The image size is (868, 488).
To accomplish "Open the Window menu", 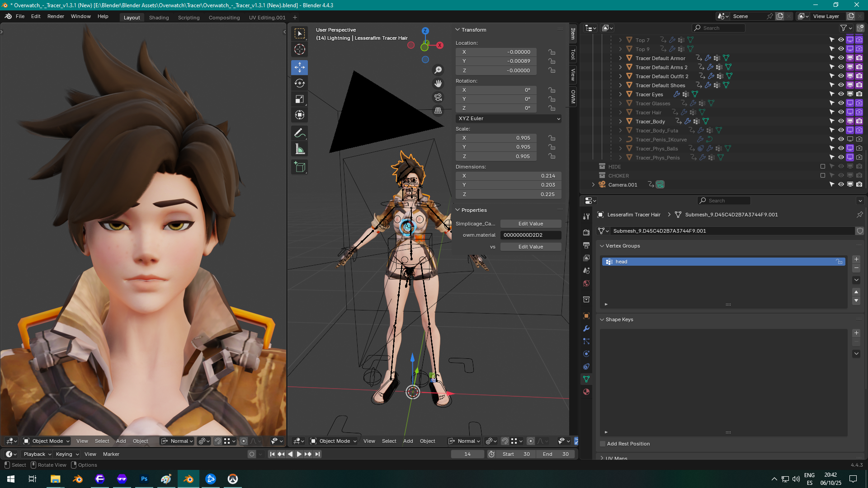I will (x=81, y=16).
